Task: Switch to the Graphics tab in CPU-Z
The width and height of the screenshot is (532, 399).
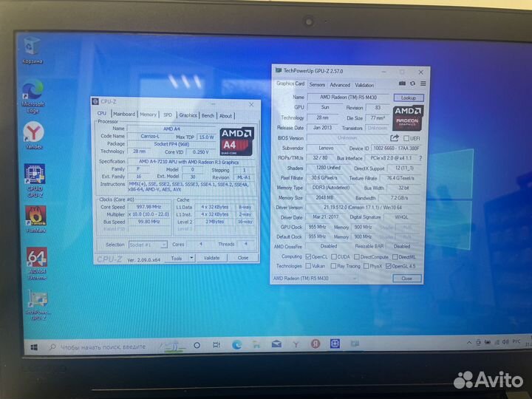Action: [x=188, y=115]
